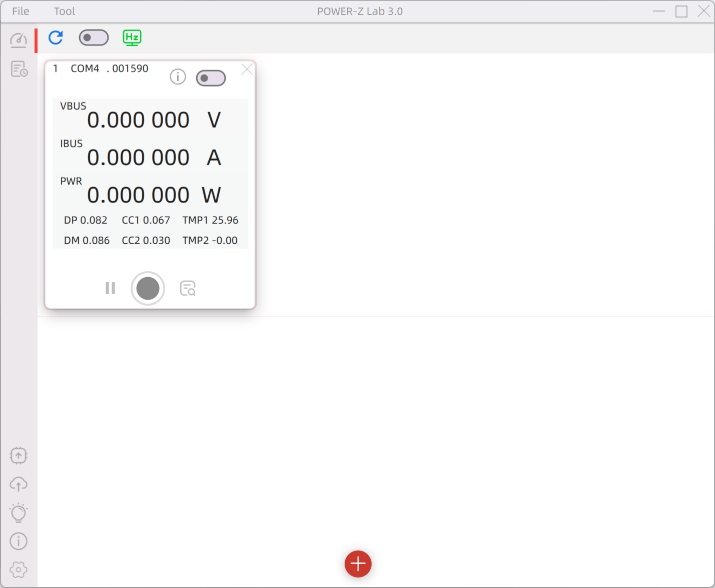Open application settings with the gear icon
715x588 pixels.
[18, 569]
